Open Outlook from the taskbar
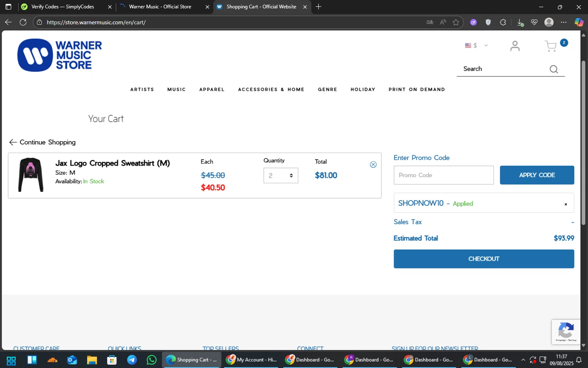 pyautogui.click(x=72, y=360)
